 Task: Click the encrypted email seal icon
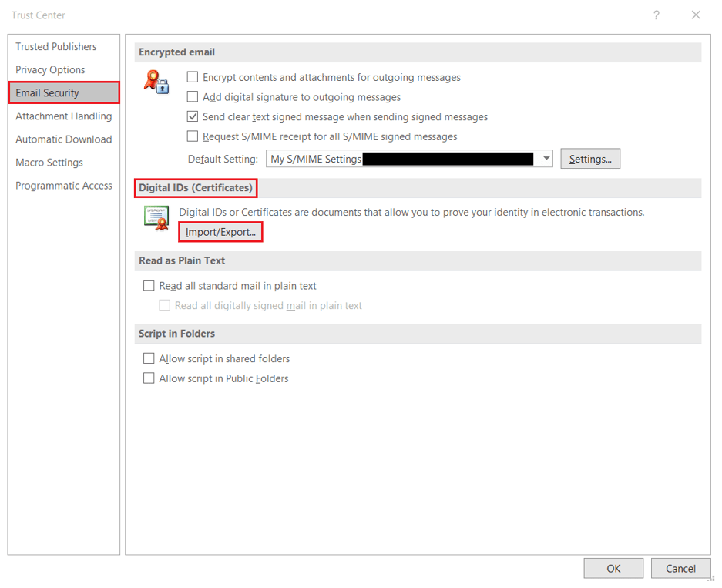(156, 82)
